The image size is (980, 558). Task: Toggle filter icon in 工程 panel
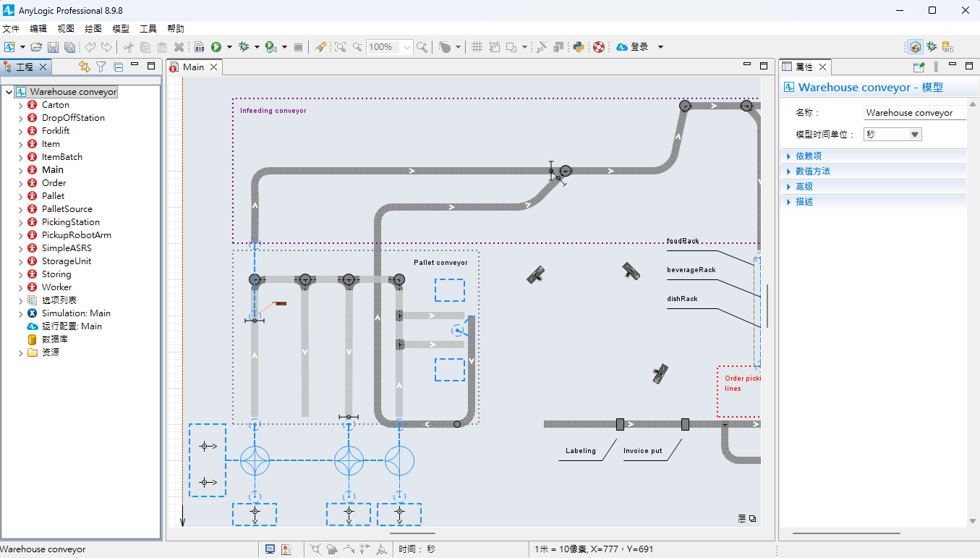click(x=101, y=67)
